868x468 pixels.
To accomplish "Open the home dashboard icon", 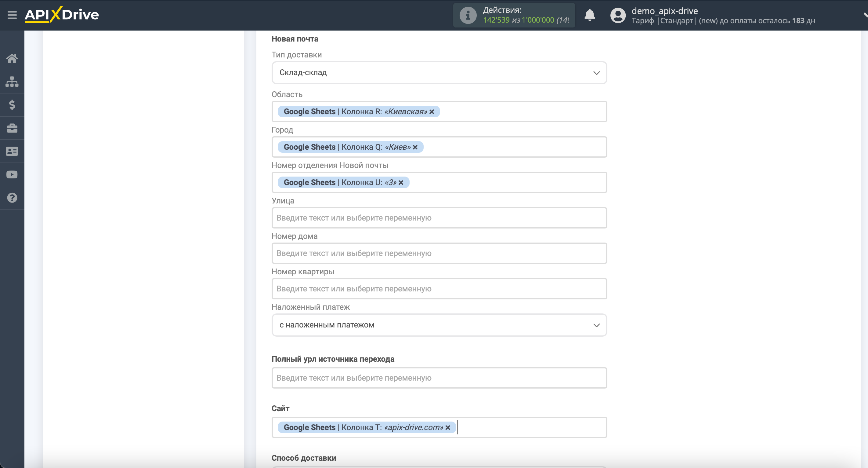I will point(12,58).
